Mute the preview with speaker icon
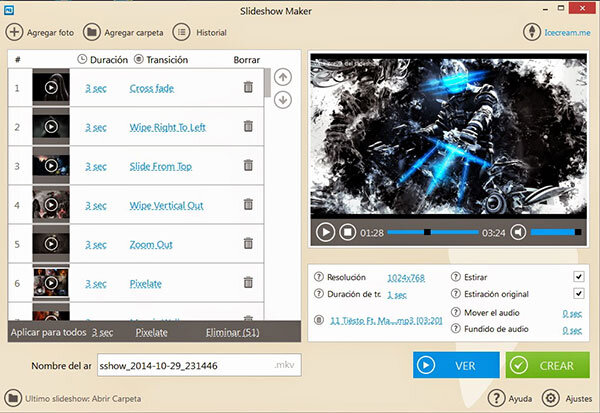The width and height of the screenshot is (600, 413). click(518, 232)
